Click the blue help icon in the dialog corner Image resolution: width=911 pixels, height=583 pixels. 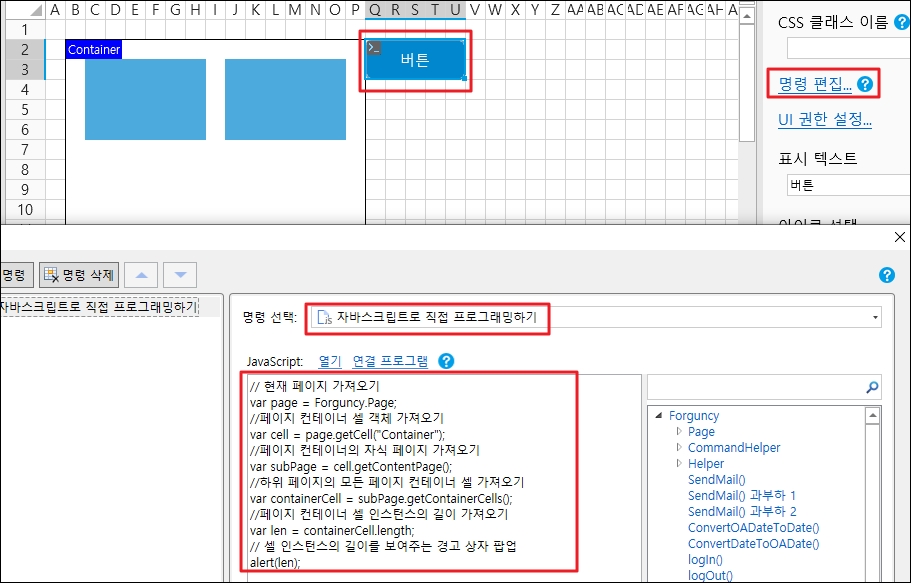coord(886,275)
